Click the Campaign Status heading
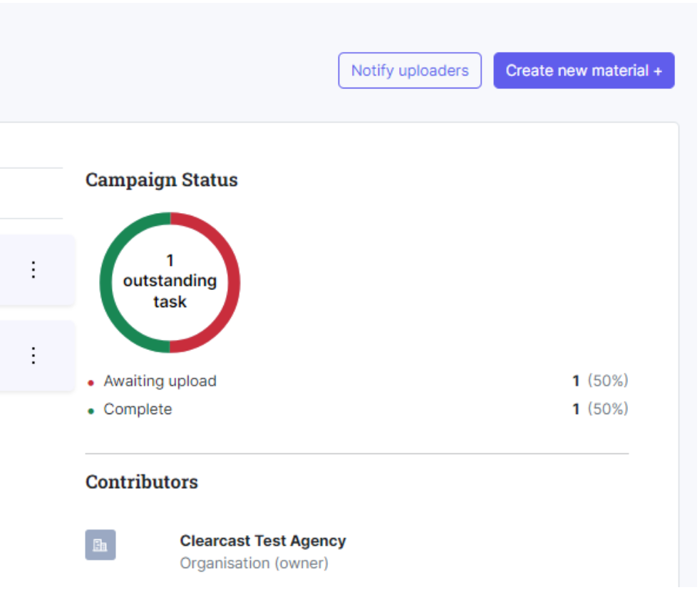The height and width of the screenshot is (595, 700). (x=162, y=180)
